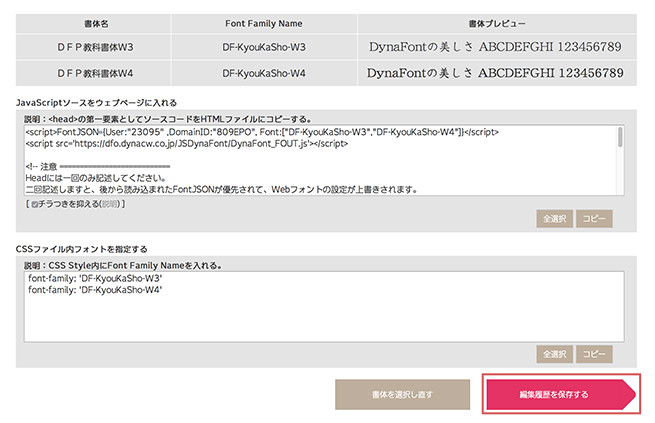This screenshot has height=423, width=655.
Task: Toggle the チラつきを抑える checkbox
Action: click(35, 205)
